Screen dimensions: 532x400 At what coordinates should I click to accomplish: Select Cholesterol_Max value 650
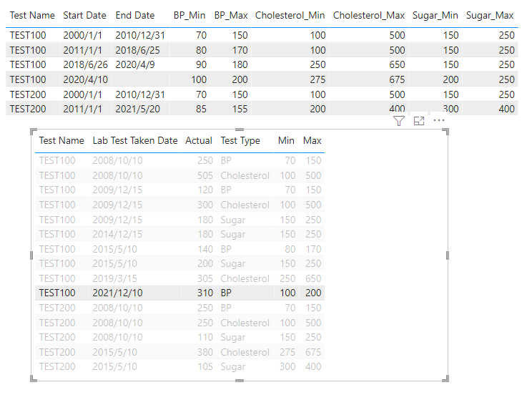[x=397, y=64]
